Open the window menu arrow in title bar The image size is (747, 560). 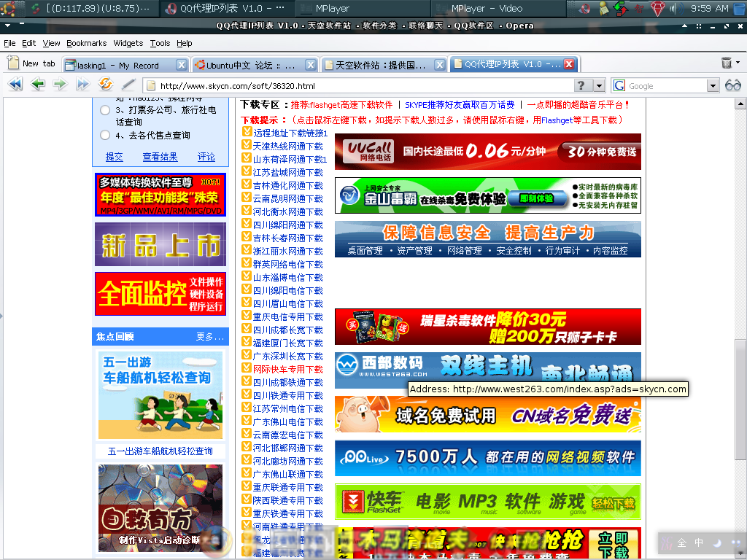click(x=7, y=26)
